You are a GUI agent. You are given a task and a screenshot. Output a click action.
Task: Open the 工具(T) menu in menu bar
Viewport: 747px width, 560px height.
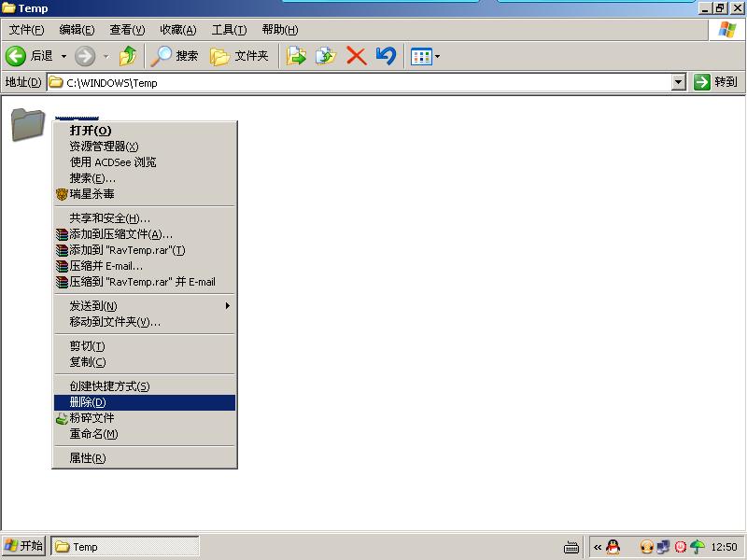tap(229, 30)
